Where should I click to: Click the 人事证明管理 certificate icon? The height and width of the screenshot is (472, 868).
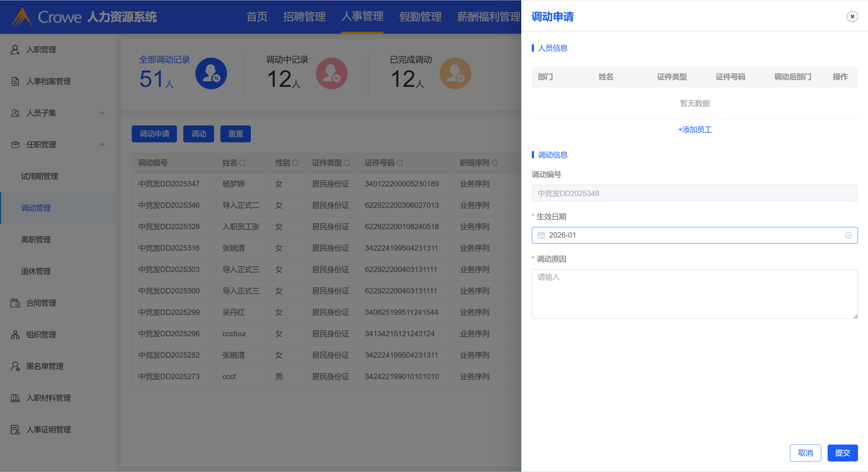click(x=15, y=429)
